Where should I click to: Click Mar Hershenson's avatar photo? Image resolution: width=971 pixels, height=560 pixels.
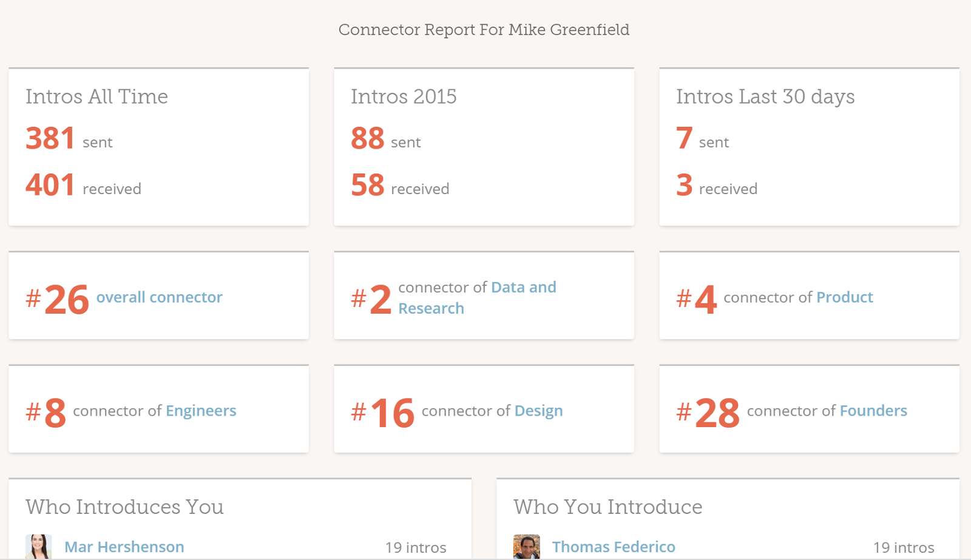pos(38,547)
